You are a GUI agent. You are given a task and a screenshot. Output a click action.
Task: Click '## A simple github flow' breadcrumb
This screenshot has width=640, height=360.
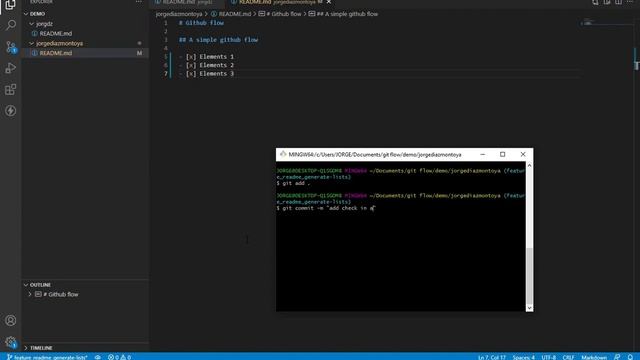(343, 14)
